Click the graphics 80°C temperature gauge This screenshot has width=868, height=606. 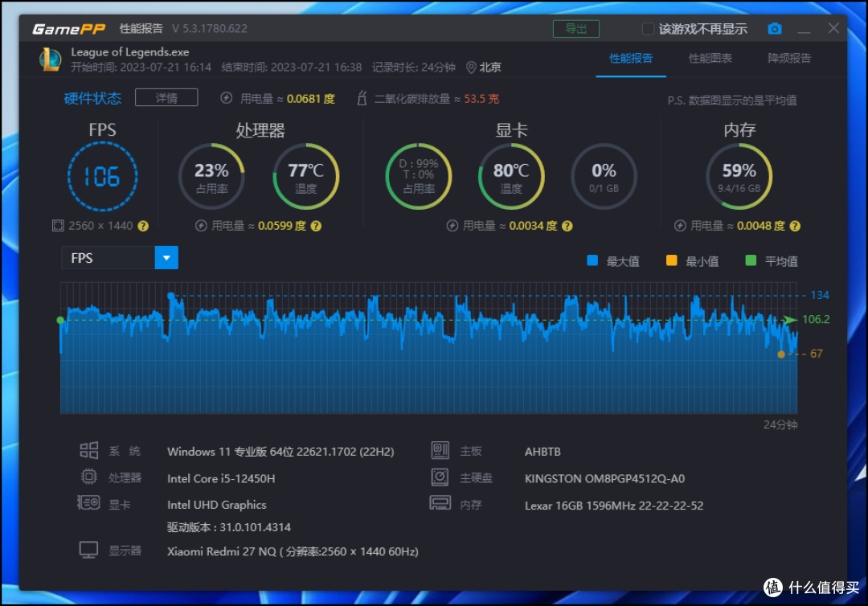tap(511, 177)
